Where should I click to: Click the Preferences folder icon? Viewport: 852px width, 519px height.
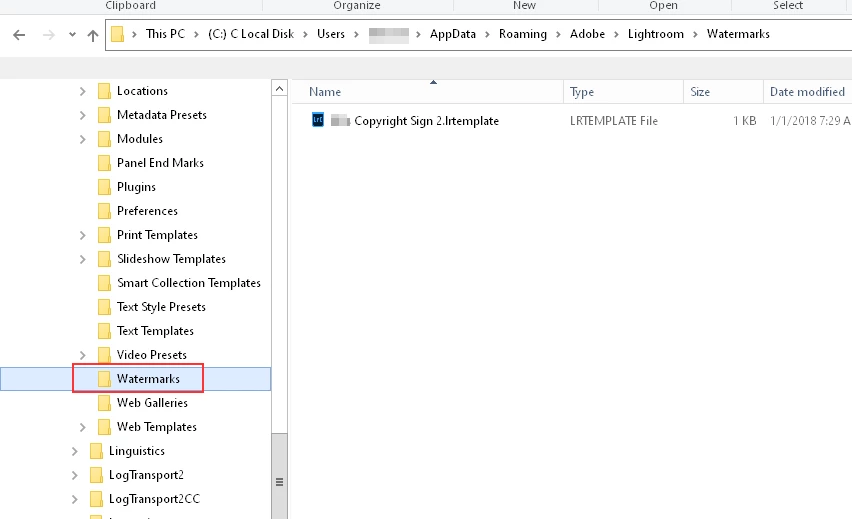pos(104,211)
